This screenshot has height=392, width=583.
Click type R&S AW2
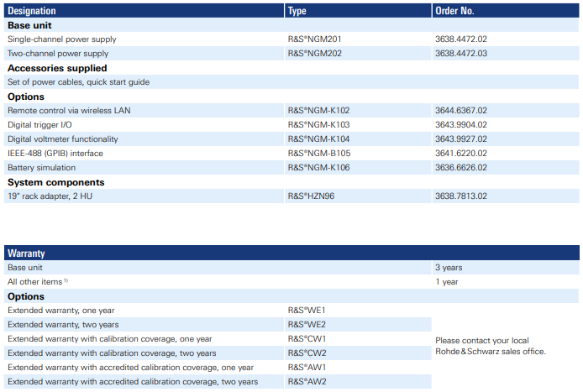point(307,382)
